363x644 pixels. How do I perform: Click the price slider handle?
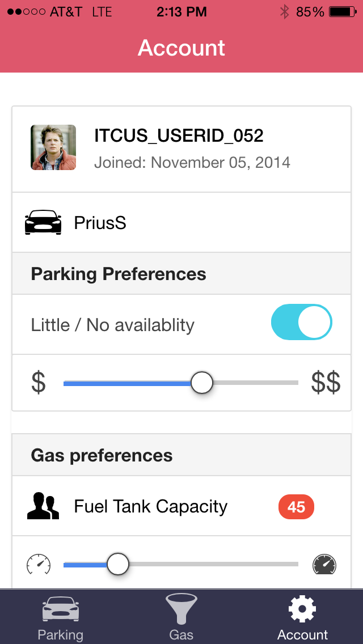click(201, 383)
